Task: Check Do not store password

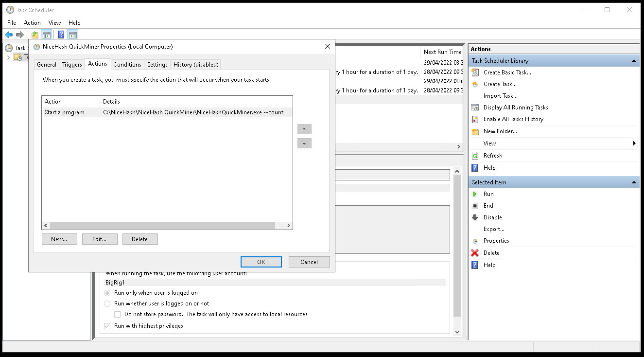Action: coord(117,314)
